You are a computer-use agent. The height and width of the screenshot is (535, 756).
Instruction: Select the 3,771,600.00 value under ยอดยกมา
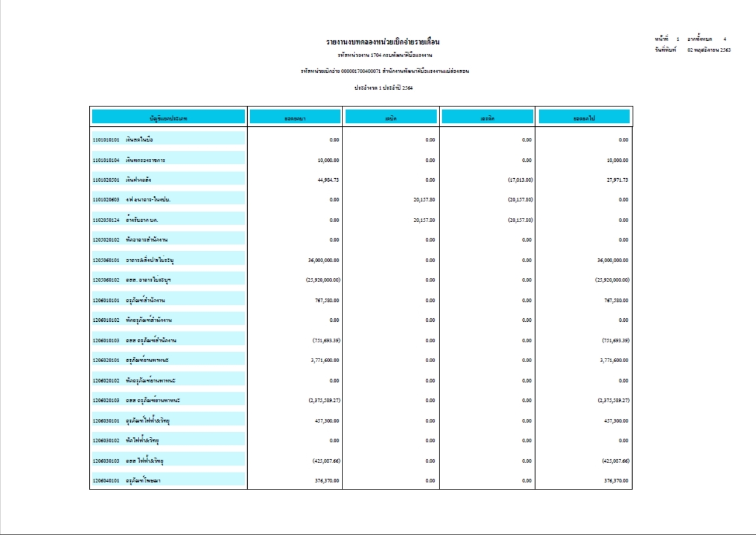(324, 360)
